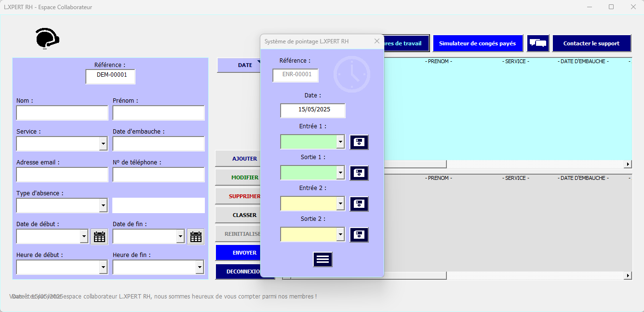The width and height of the screenshot is (644, 312).
Task: Click the REINITIALISER button
Action: click(238, 234)
